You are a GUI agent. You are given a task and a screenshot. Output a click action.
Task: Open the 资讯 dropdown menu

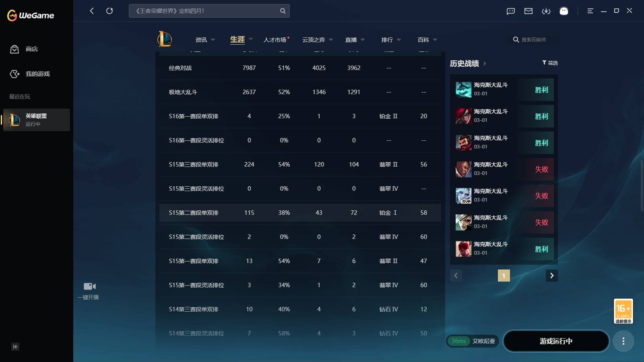tap(205, 40)
